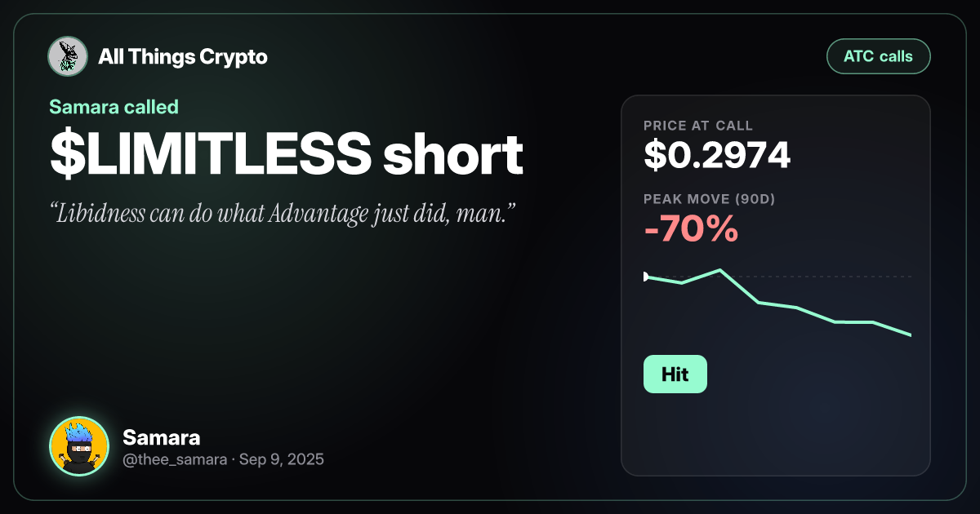Select the $LIMITLESS short headline
The image size is (980, 514).
pos(286,155)
